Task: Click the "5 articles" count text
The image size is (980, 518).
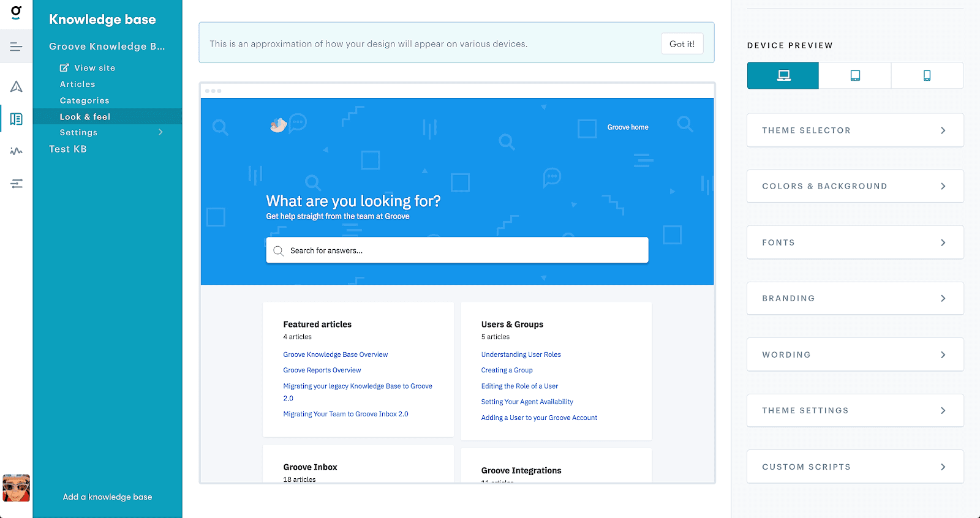Action: click(x=495, y=337)
